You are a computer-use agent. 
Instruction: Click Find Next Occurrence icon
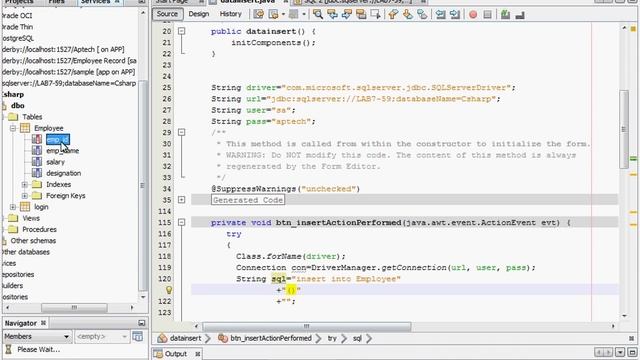click(347, 14)
